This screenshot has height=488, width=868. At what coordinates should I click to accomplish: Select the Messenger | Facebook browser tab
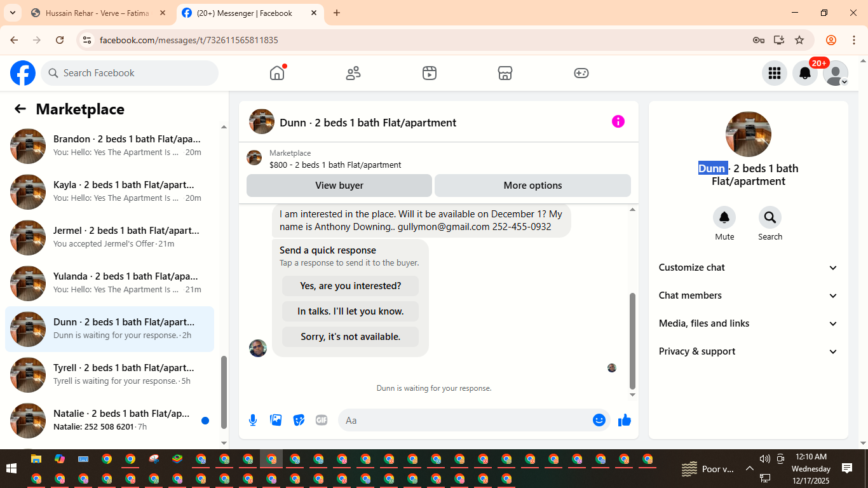click(x=250, y=13)
